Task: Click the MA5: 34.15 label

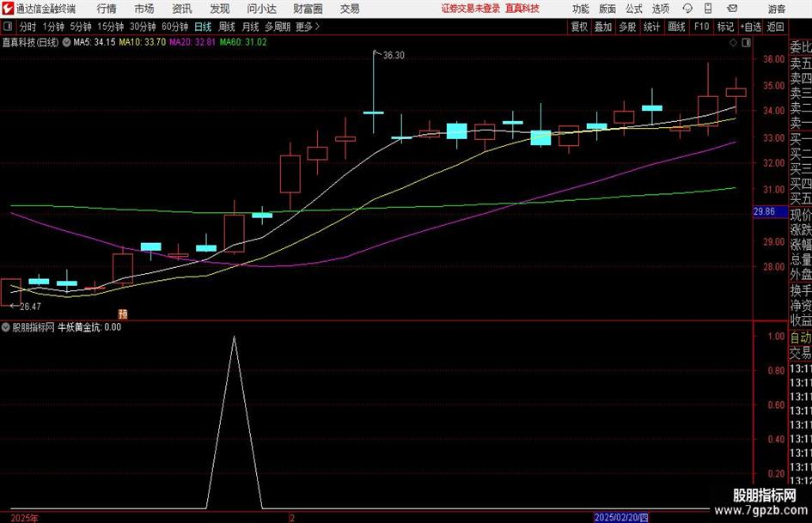Action: (x=95, y=42)
